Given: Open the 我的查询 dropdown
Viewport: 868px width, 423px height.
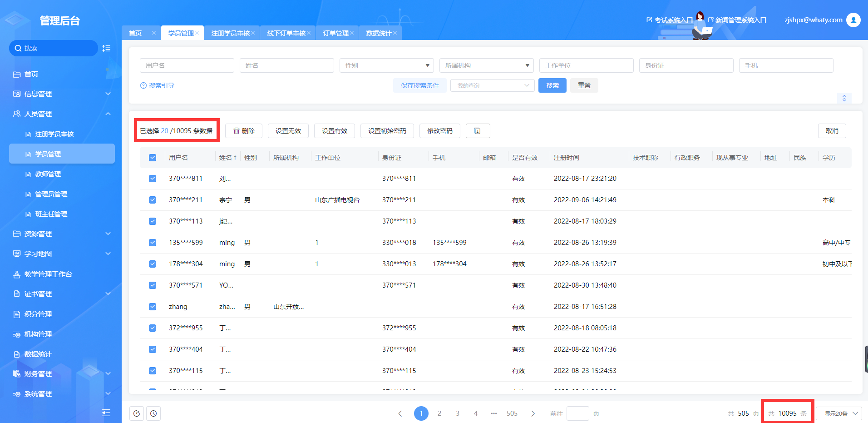Looking at the screenshot, I should point(493,85).
